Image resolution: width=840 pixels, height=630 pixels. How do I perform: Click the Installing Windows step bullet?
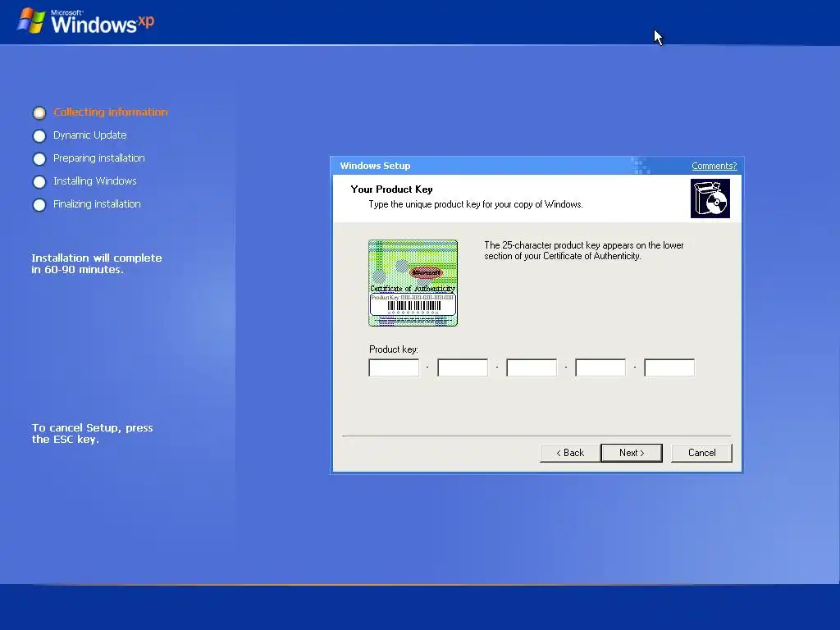(x=39, y=182)
